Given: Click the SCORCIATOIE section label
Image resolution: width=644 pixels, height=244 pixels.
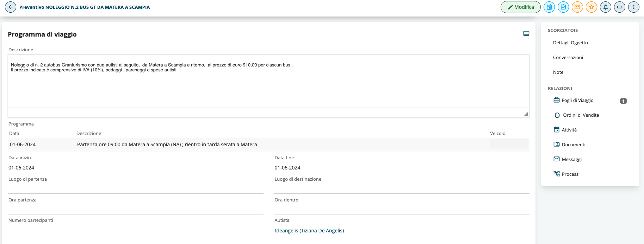Looking at the screenshot, I should (x=563, y=30).
